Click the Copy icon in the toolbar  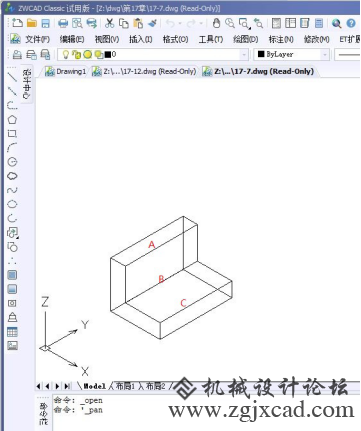click(x=124, y=23)
